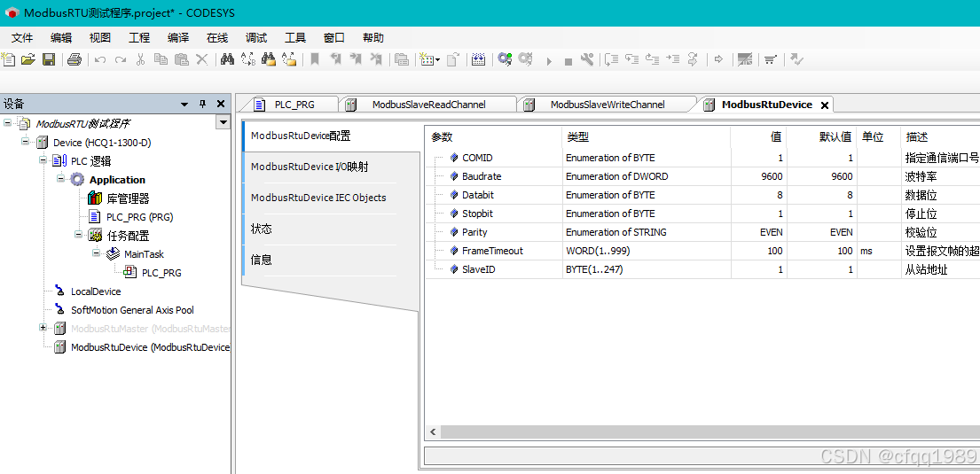
Task: Select ModbusRtuDevice node in device tree
Action: 150,346
